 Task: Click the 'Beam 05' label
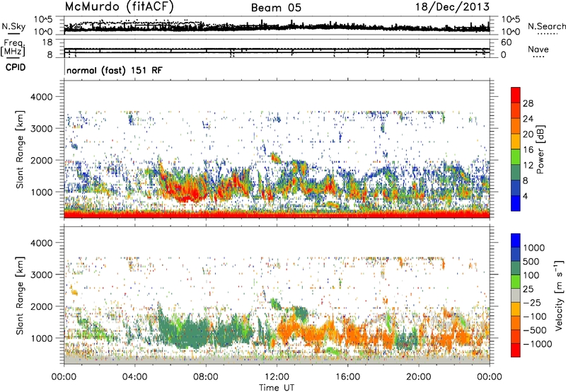coord(276,8)
